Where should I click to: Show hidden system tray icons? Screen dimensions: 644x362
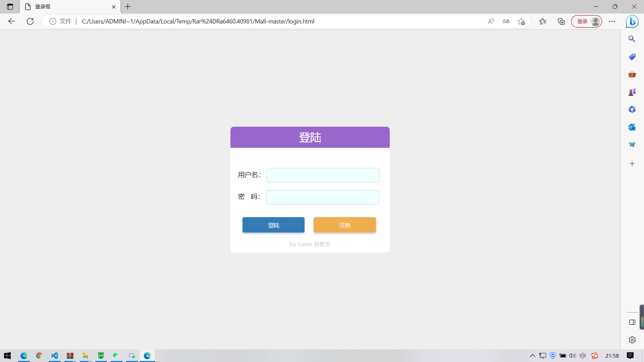(x=533, y=356)
